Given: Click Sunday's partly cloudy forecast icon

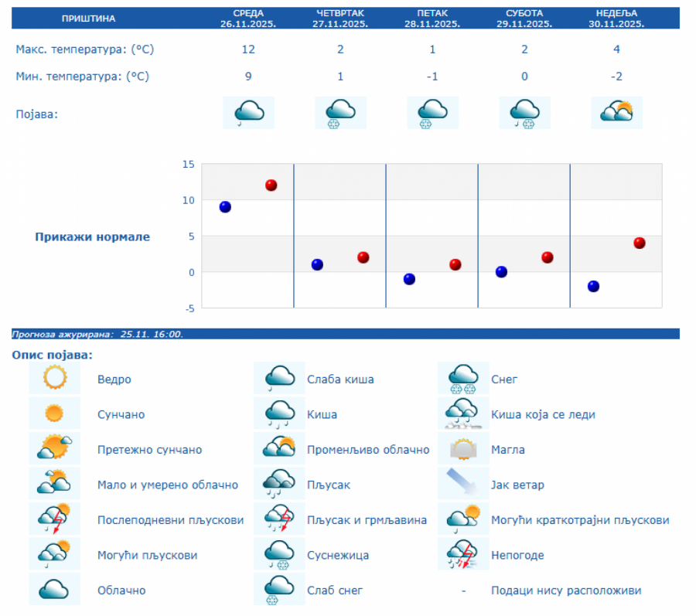Looking at the screenshot, I should (616, 113).
